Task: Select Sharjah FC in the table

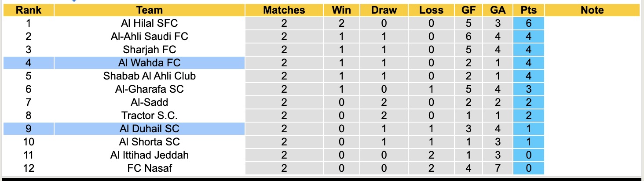Action: [x=150, y=50]
